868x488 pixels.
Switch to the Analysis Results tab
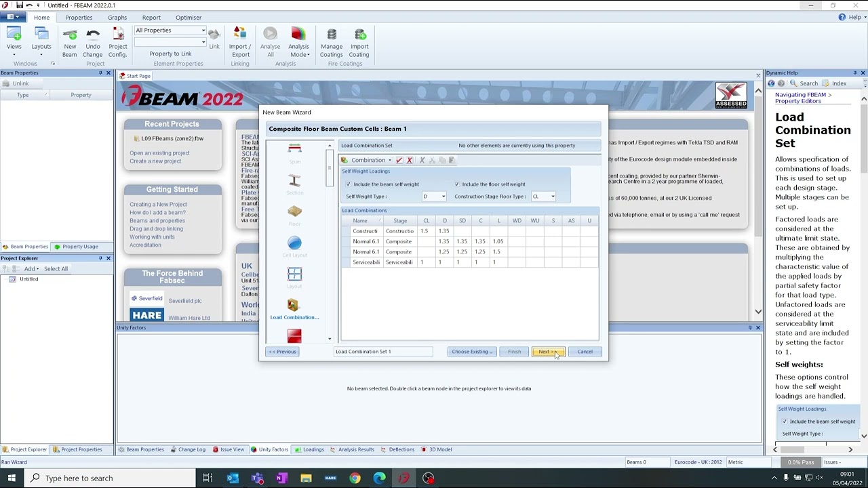tap(352, 449)
